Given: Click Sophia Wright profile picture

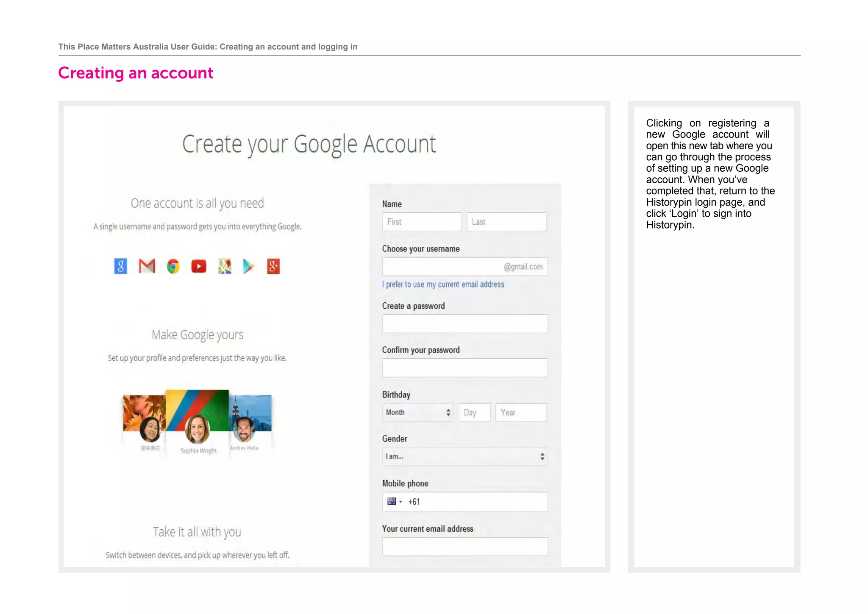Looking at the screenshot, I should click(x=198, y=429).
